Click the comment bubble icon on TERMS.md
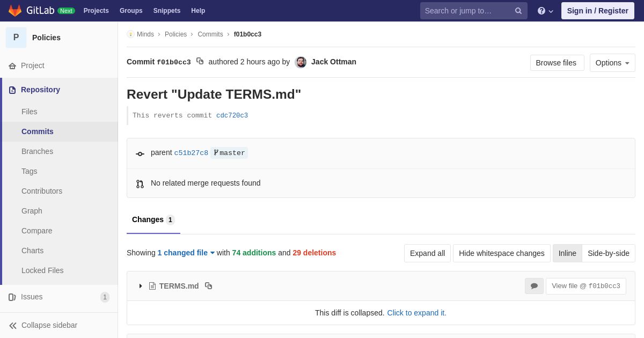644x338 pixels. coord(534,286)
